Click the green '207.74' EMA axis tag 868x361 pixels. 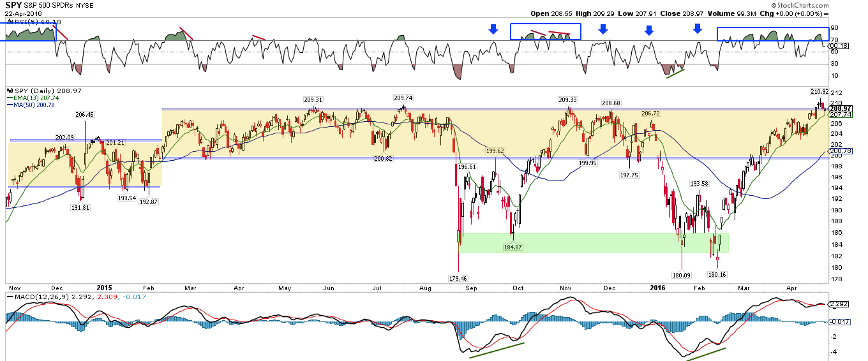[x=841, y=114]
